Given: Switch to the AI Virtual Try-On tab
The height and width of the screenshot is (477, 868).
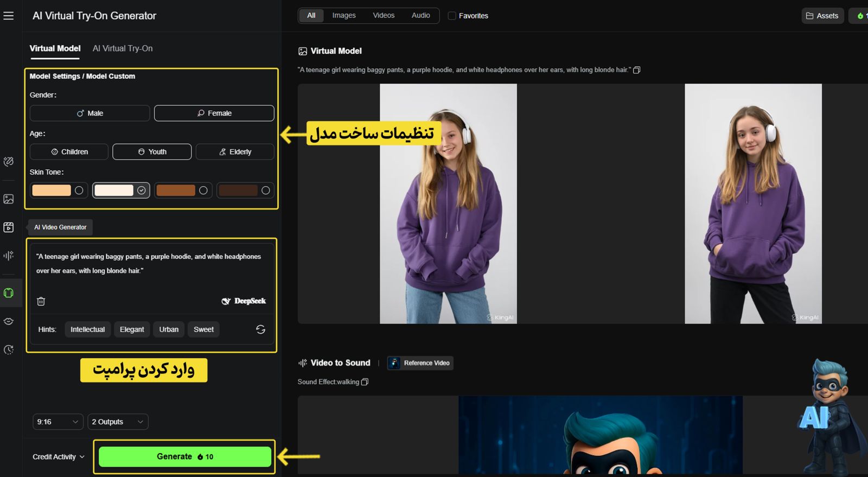Looking at the screenshot, I should tap(123, 48).
